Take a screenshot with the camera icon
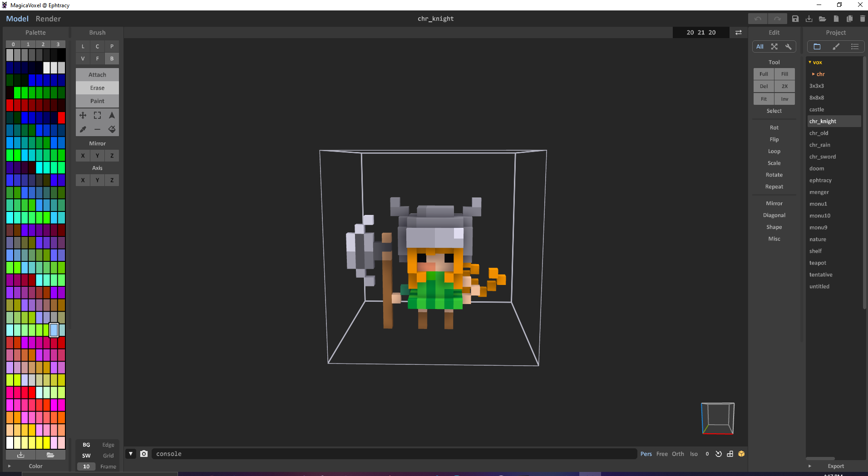 coord(144,454)
